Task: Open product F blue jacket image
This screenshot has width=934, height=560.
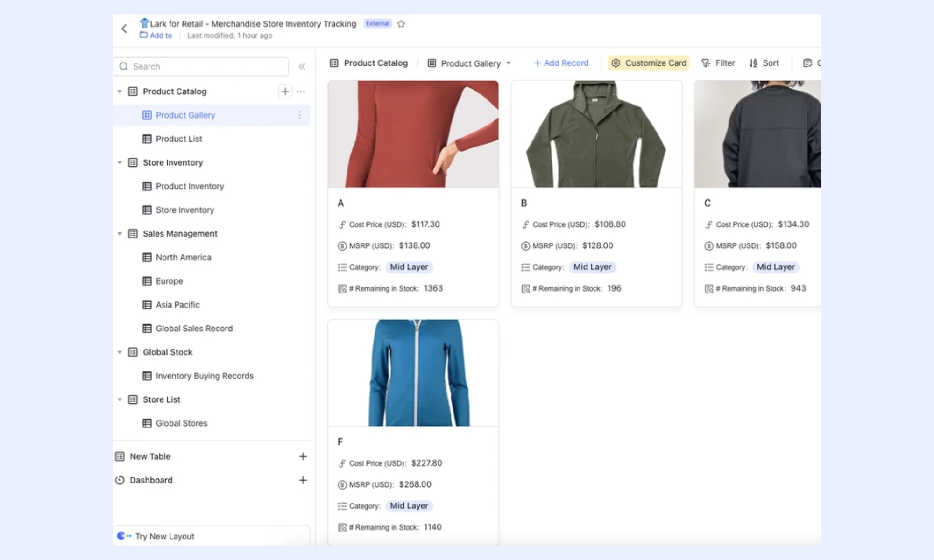Action: click(413, 373)
